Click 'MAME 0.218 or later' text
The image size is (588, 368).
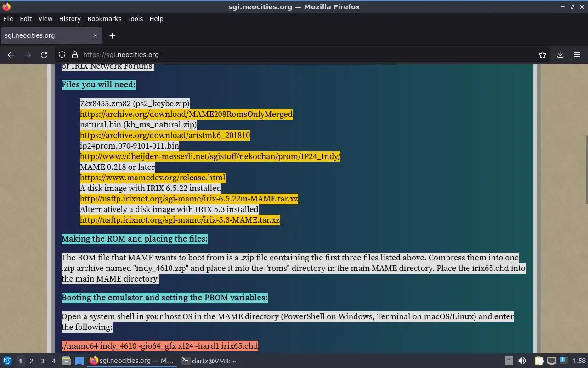tap(117, 167)
